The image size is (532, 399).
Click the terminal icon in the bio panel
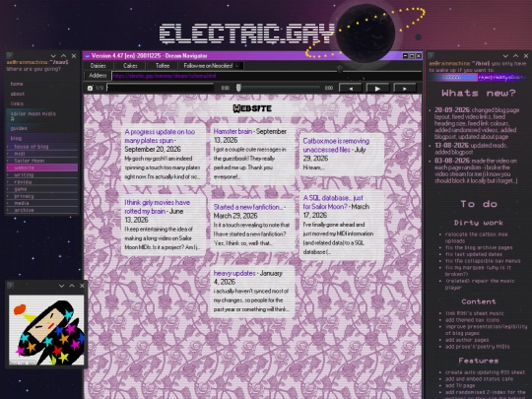(432, 55)
